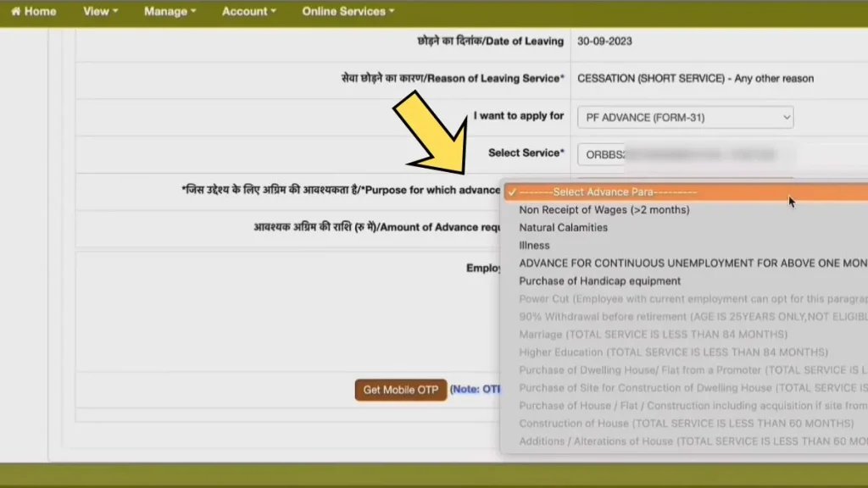The width and height of the screenshot is (868, 488).
Task: Click the Marriage option in list
Action: pyautogui.click(x=653, y=335)
